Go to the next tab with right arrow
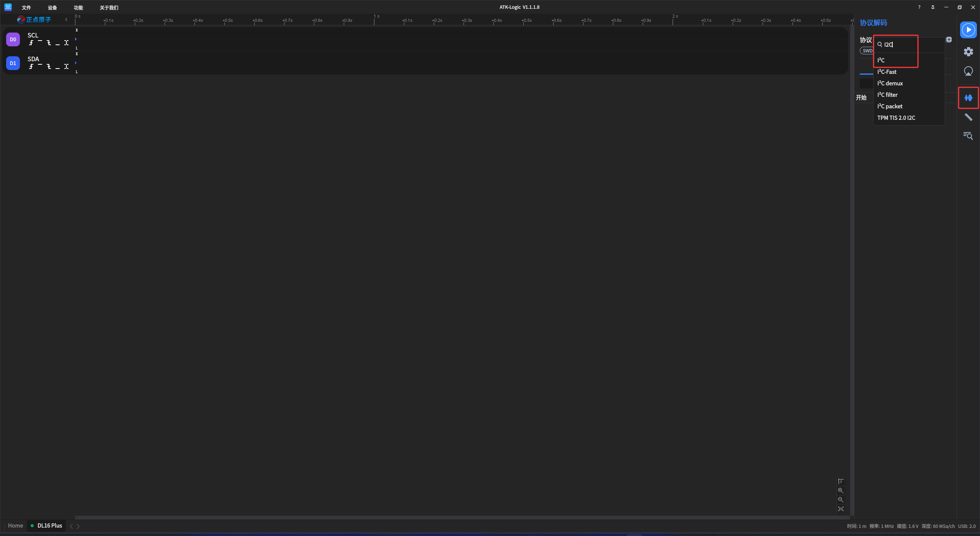Viewport: 980px width, 536px height. click(78, 526)
